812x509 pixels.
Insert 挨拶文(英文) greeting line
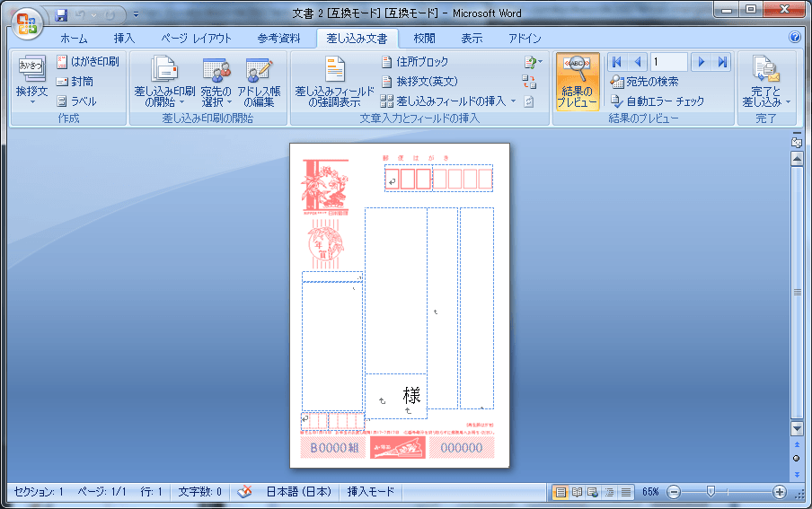click(x=420, y=82)
